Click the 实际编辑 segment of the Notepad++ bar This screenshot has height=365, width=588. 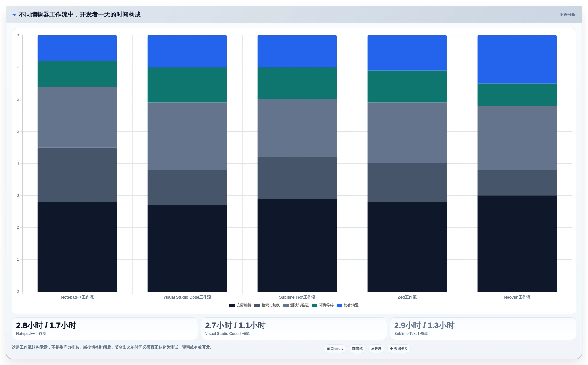(x=77, y=247)
